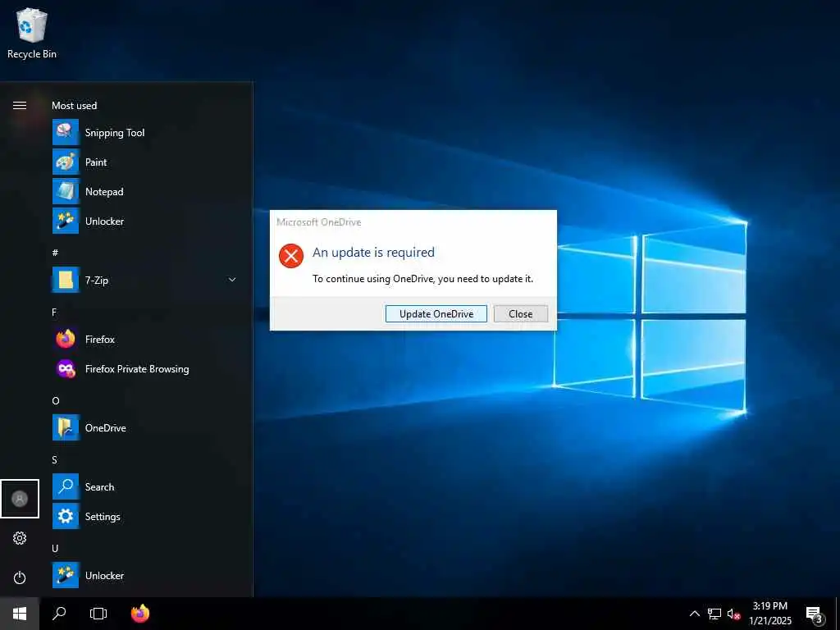Expand the 7-Zip folder chevron

click(232, 280)
